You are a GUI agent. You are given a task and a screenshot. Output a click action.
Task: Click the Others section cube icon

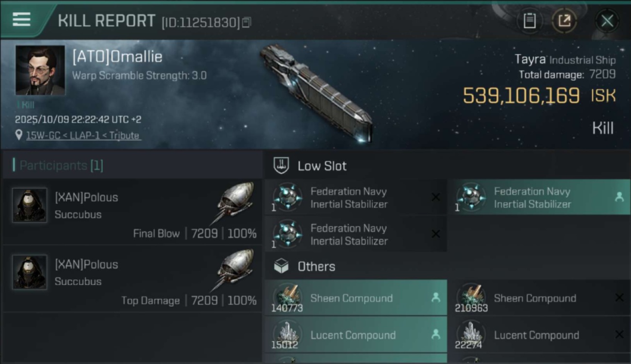282,266
